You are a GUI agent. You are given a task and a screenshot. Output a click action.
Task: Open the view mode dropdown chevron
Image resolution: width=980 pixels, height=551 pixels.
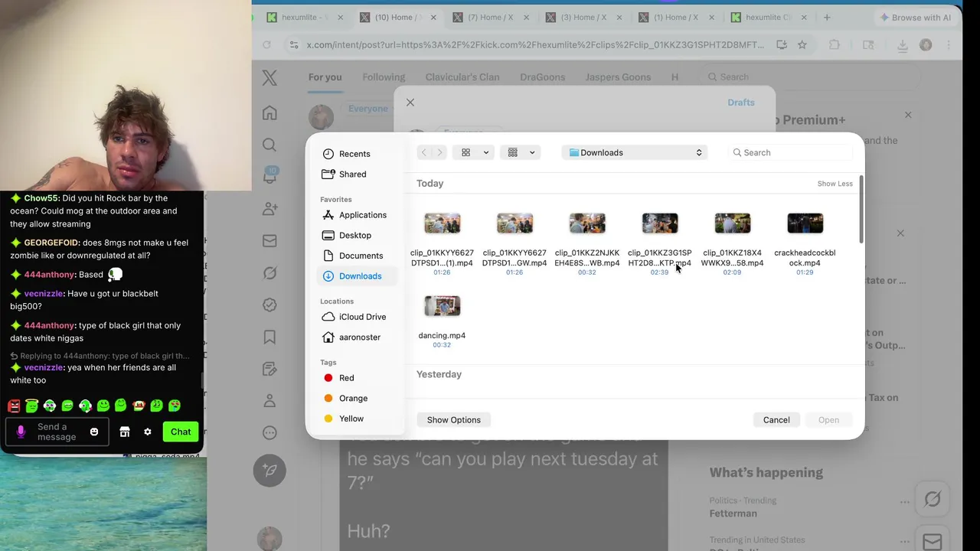click(x=485, y=153)
